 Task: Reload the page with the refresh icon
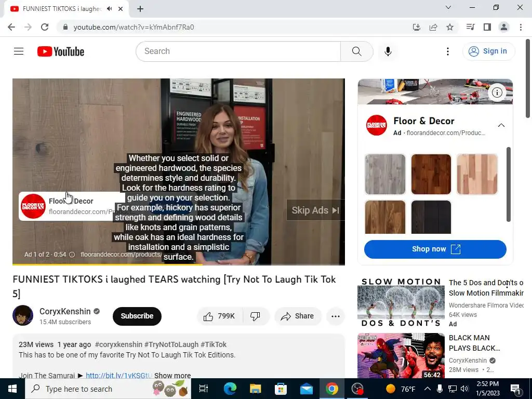coord(45,27)
